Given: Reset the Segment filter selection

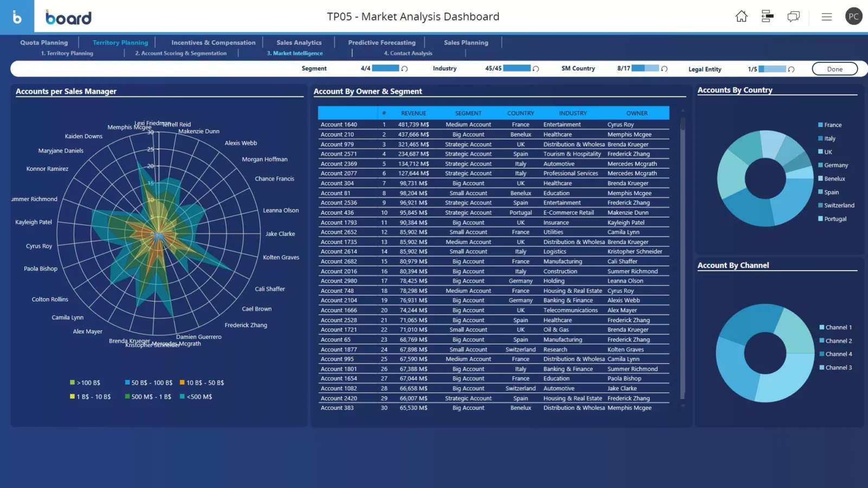Looking at the screenshot, I should click(404, 69).
